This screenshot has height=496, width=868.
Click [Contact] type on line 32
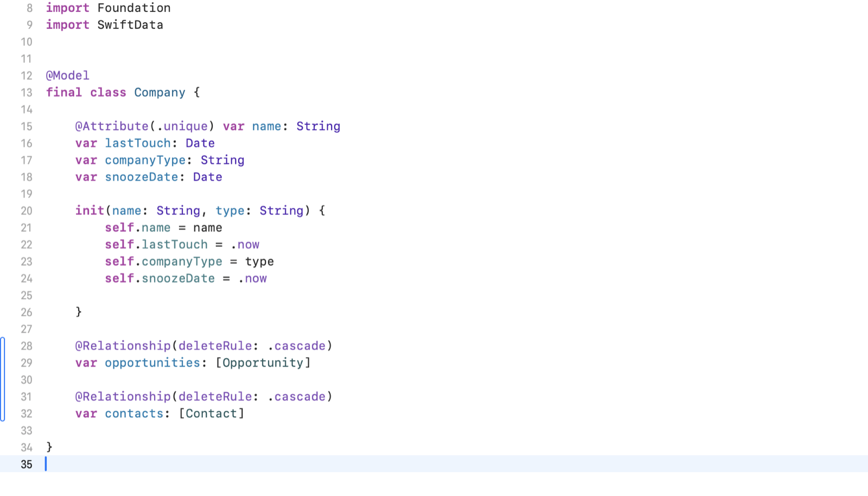(212, 414)
